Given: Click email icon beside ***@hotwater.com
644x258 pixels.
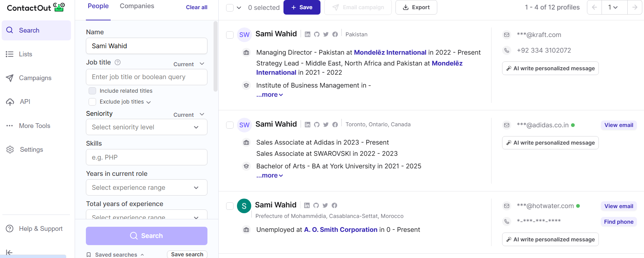Looking at the screenshot, I should 507,206.
